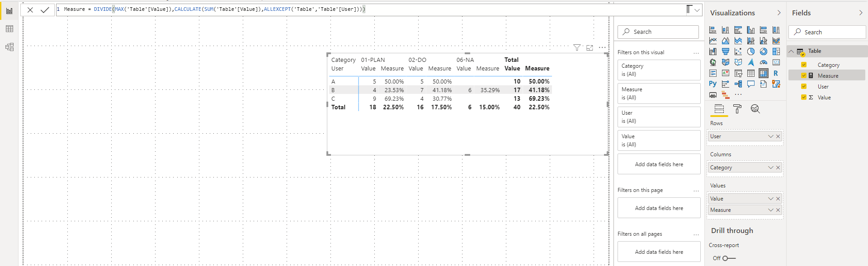Open the Fields well tab
Image resolution: width=868 pixels, height=266 pixels.
[x=719, y=109]
